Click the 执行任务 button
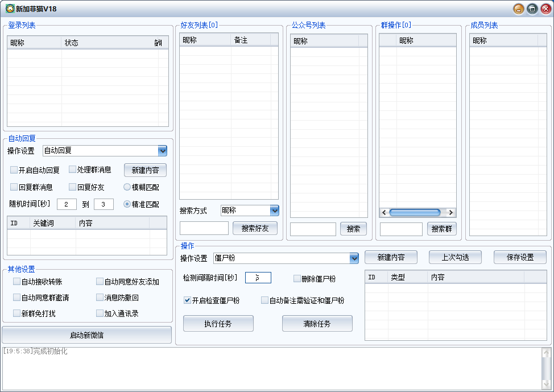Screen dimensions: 554x392 (218, 324)
